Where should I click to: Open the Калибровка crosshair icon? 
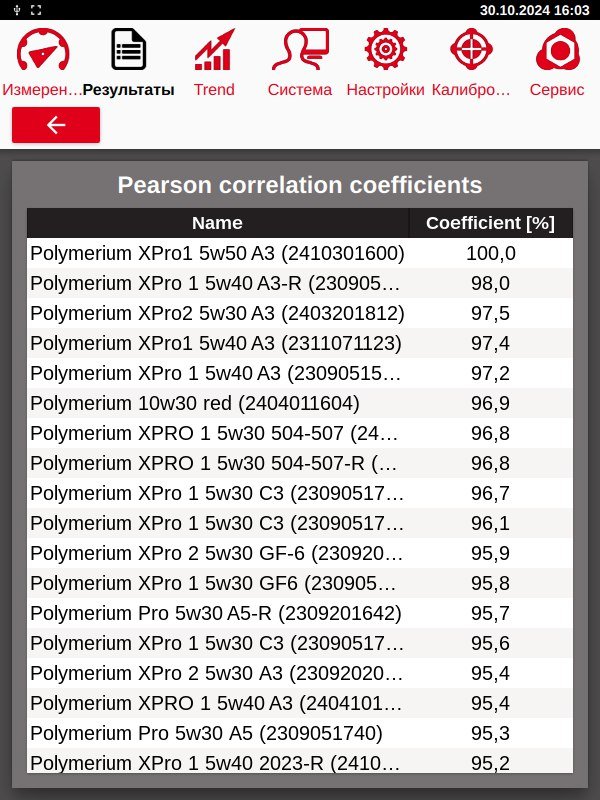click(471, 49)
